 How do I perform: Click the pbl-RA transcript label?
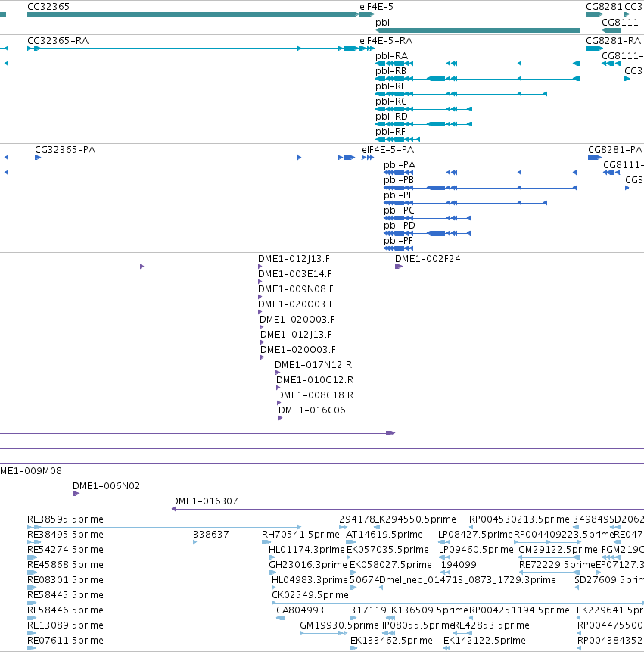pos(391,56)
